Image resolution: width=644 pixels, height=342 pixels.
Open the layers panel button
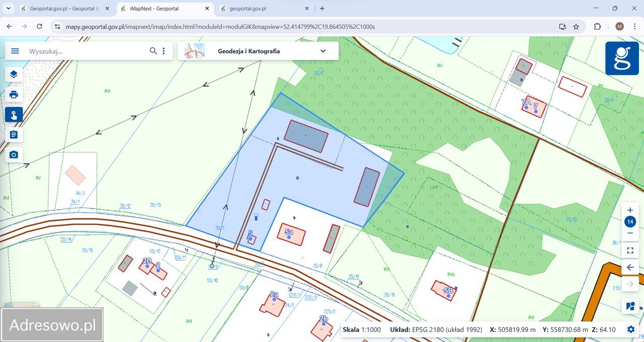14,74
